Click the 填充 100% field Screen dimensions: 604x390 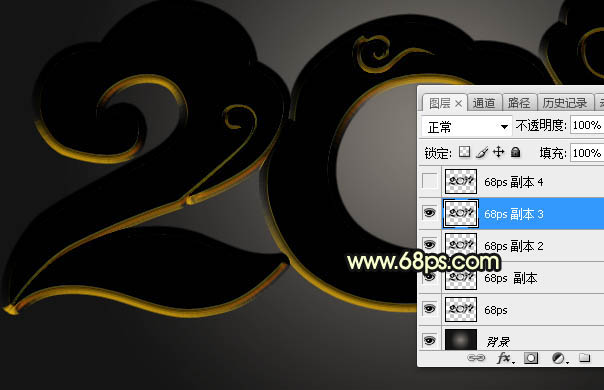pos(587,153)
